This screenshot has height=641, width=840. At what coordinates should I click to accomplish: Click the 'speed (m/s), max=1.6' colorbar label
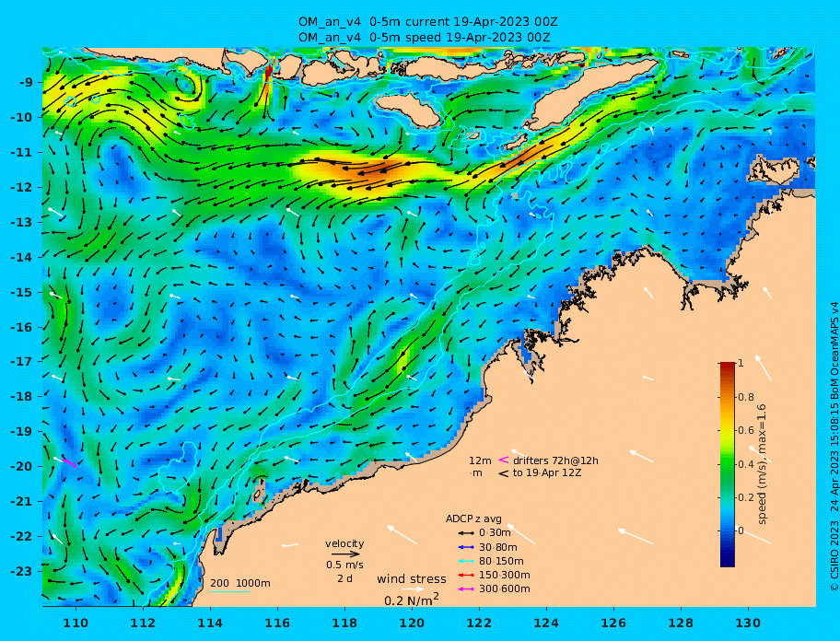click(x=763, y=464)
